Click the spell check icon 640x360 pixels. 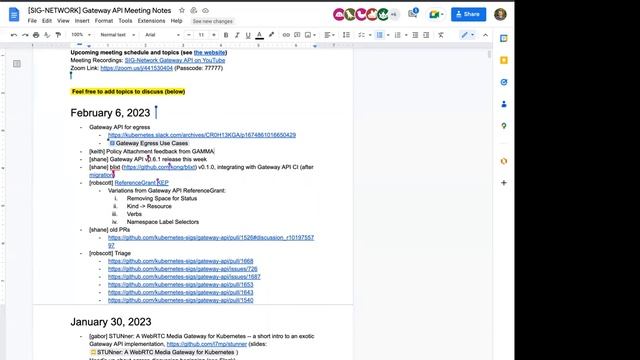click(47, 35)
